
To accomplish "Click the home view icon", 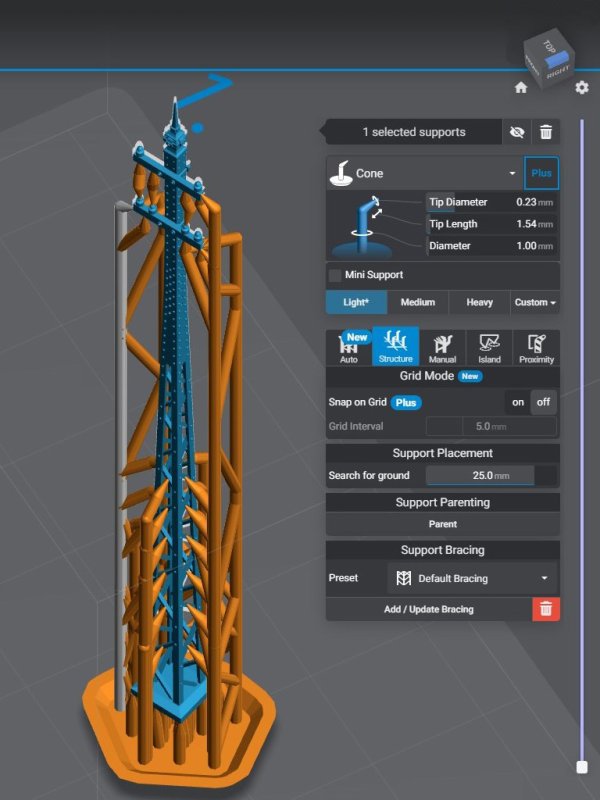I will tap(521, 88).
